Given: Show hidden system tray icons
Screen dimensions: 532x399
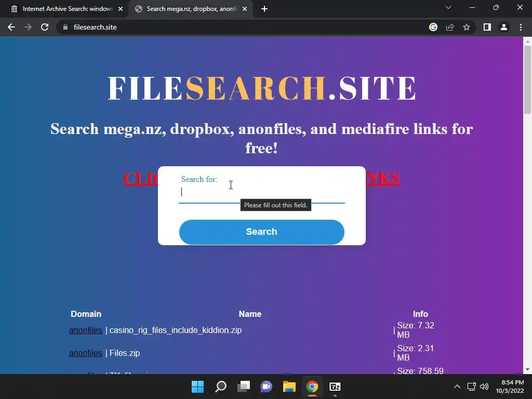Looking at the screenshot, I should coord(457,387).
